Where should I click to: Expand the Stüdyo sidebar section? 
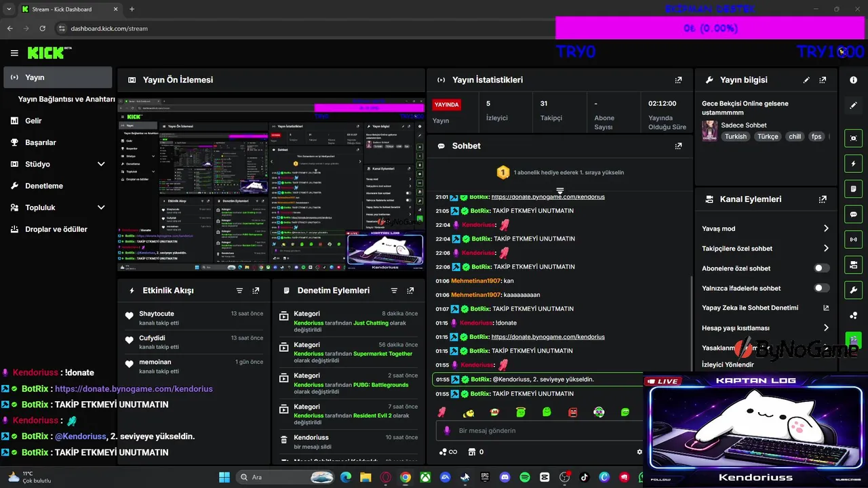tap(101, 164)
